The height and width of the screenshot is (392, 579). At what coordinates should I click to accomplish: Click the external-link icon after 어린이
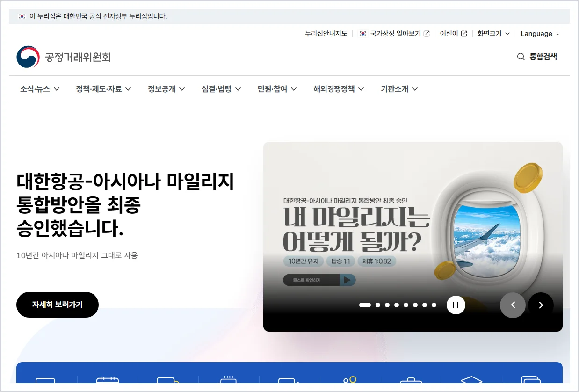tap(464, 34)
